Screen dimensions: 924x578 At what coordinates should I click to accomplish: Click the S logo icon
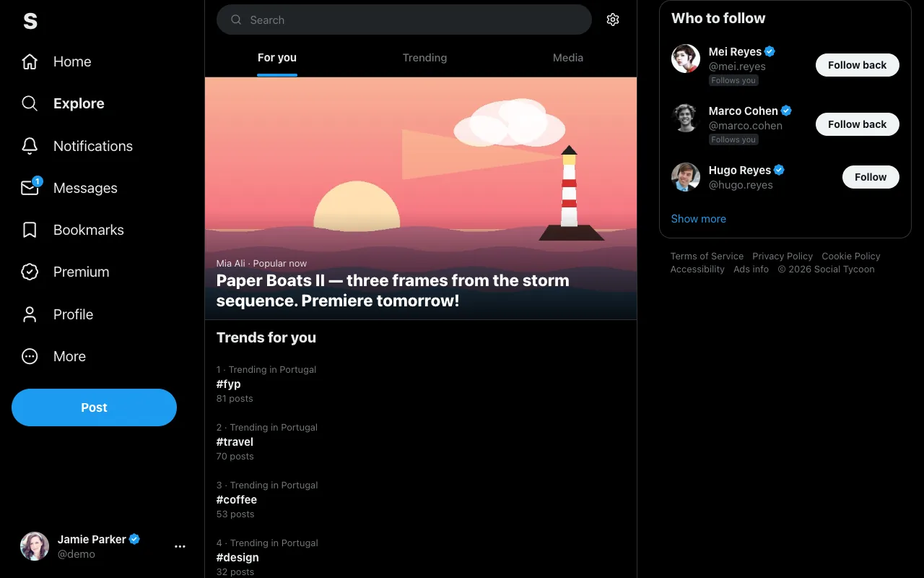tap(30, 21)
